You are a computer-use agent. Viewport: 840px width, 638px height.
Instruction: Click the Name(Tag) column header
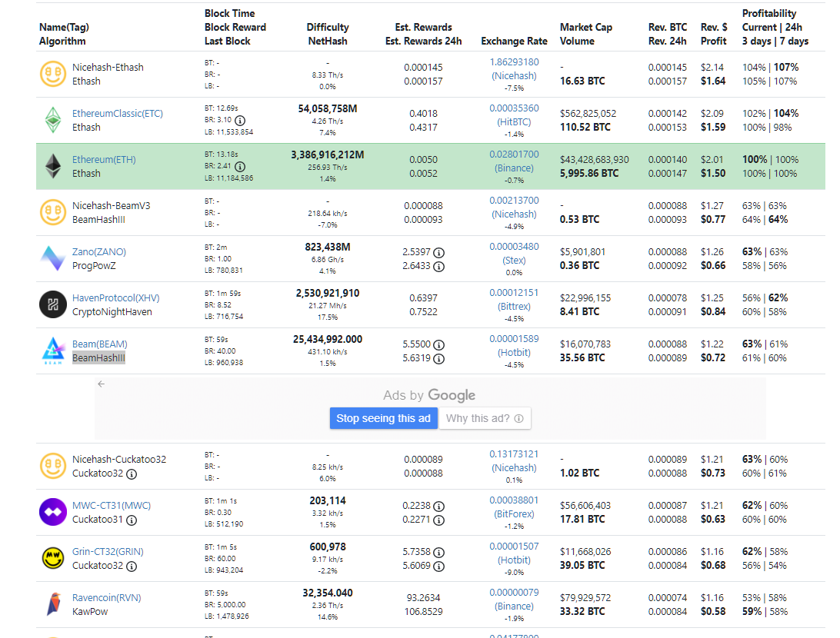(64, 28)
